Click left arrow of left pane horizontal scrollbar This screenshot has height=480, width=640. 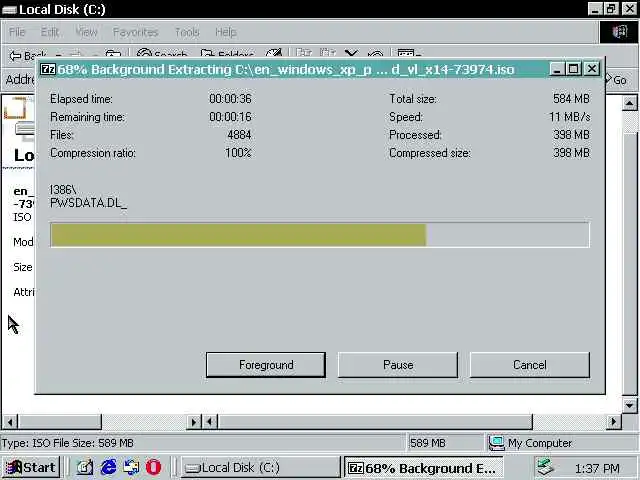(10, 422)
